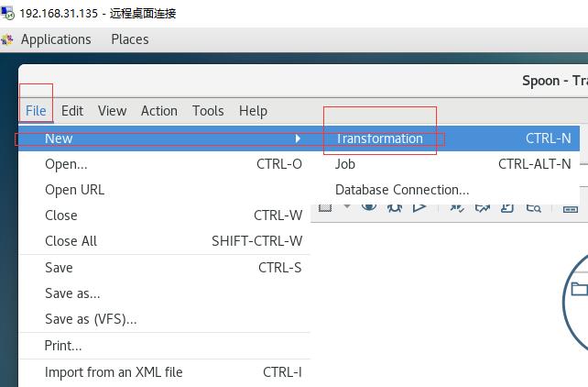The image size is (588, 387).
Task: Expand the dropdown arrow beside stop icon
Action: point(347,206)
